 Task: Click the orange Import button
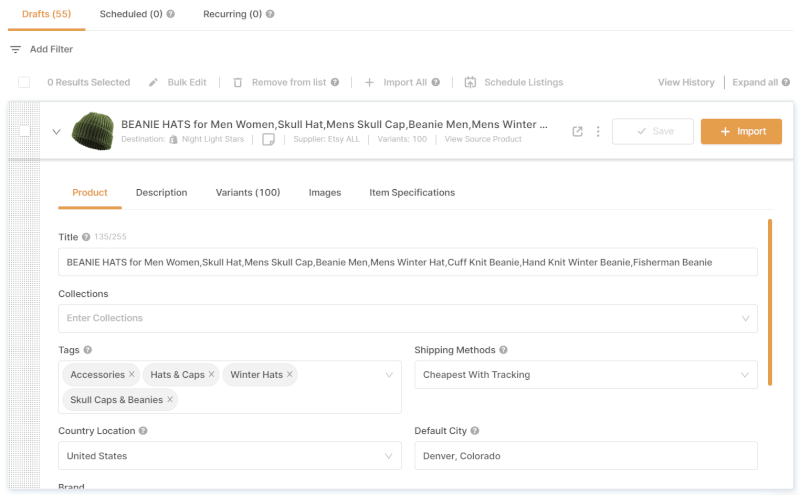click(741, 132)
